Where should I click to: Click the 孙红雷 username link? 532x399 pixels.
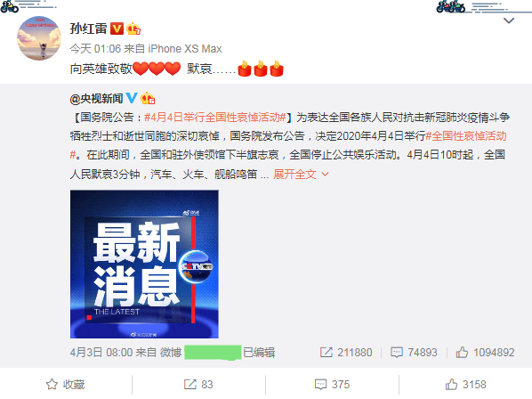pos(88,28)
